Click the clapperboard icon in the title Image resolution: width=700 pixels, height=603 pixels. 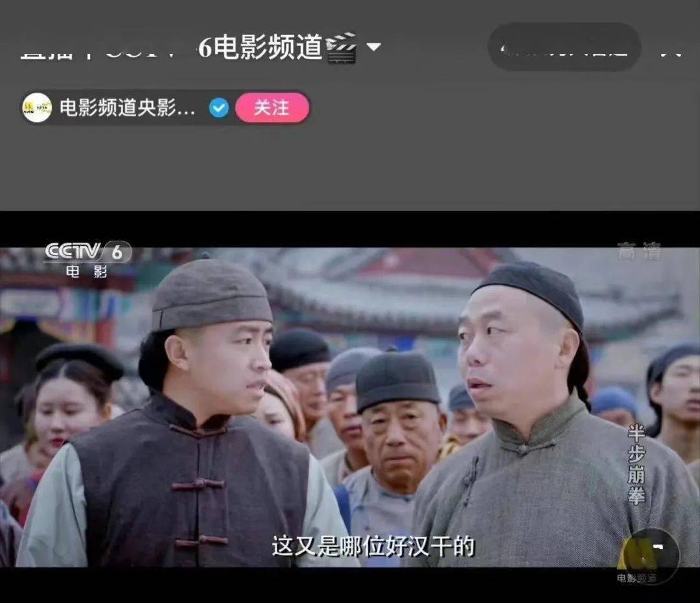click(x=341, y=48)
